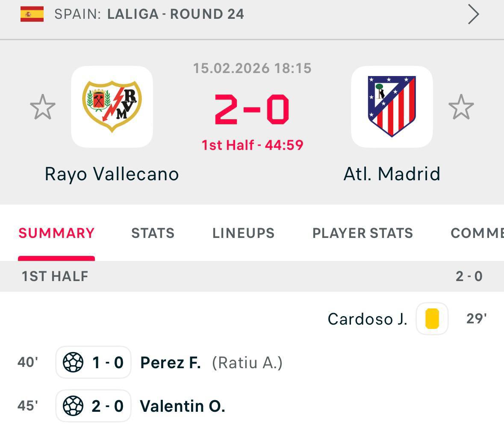The image size is (504, 428).
Task: Tap the 2 - 0 goal ball icon
Action: [x=73, y=406]
